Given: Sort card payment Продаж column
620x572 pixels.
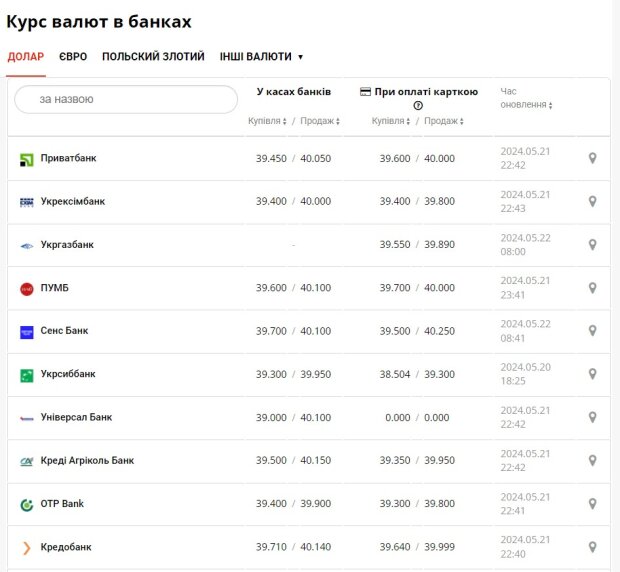Looking at the screenshot, I should [444, 121].
